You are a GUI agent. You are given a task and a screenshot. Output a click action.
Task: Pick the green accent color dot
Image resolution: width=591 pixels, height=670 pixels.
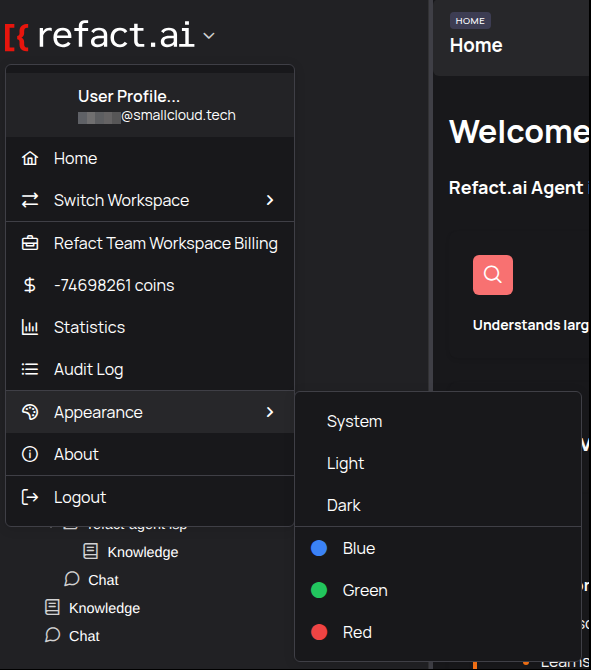point(319,590)
